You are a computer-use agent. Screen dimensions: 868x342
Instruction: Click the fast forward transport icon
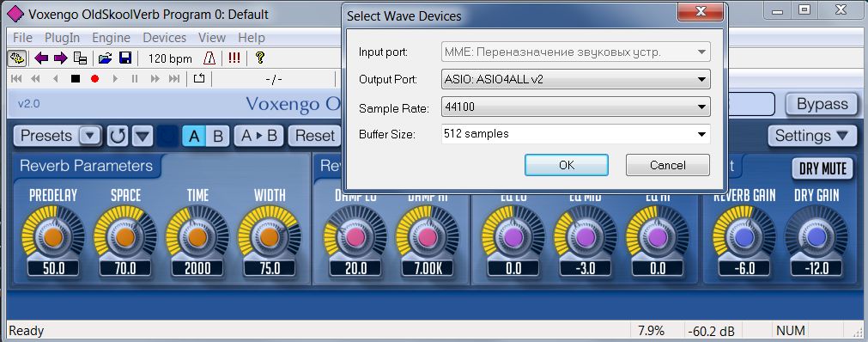click(x=155, y=79)
